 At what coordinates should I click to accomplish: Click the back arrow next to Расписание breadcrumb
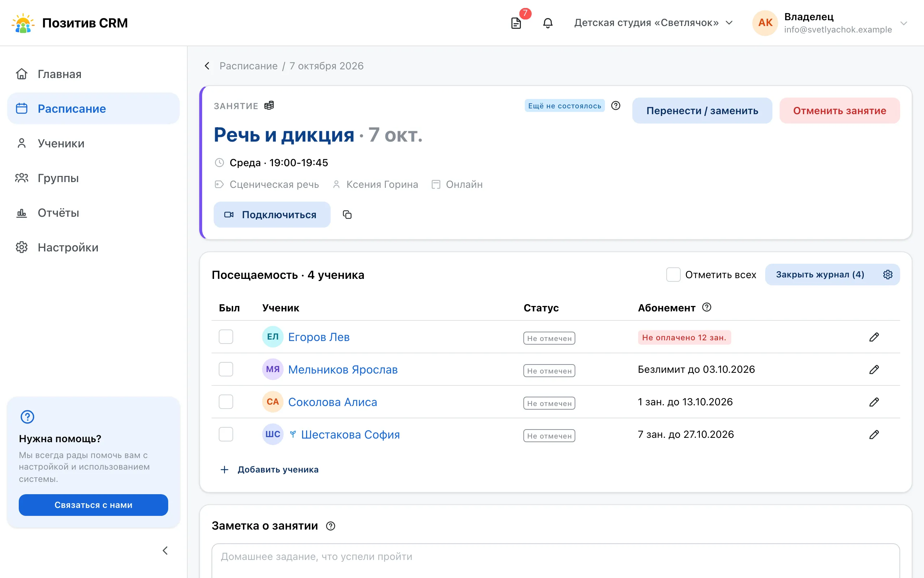pos(207,66)
